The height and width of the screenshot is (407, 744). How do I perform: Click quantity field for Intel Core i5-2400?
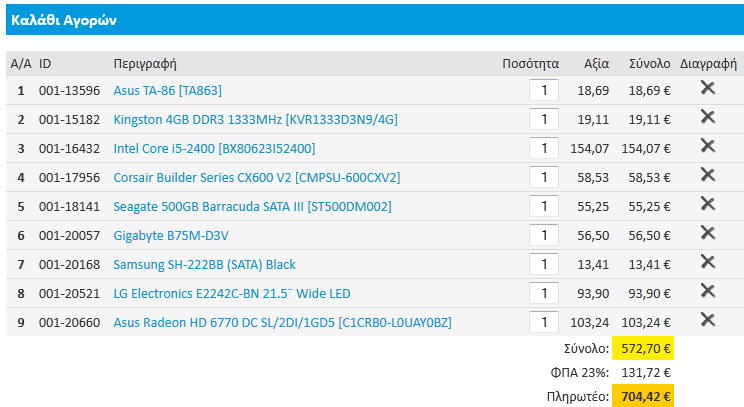(x=544, y=148)
